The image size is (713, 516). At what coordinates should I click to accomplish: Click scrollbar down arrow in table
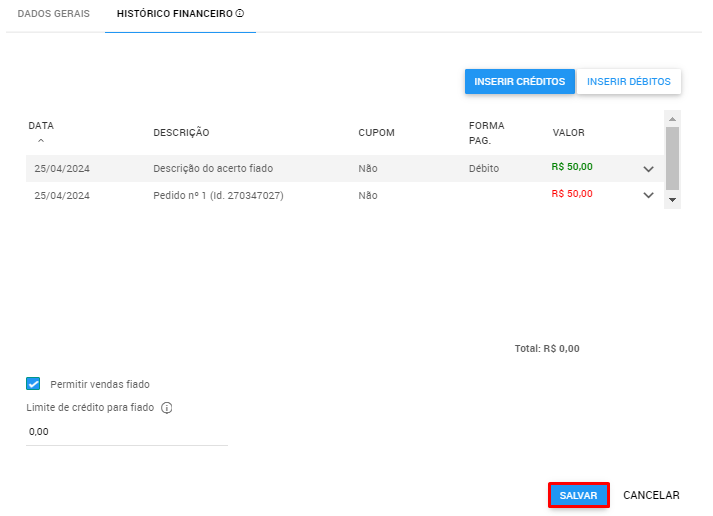tap(672, 200)
